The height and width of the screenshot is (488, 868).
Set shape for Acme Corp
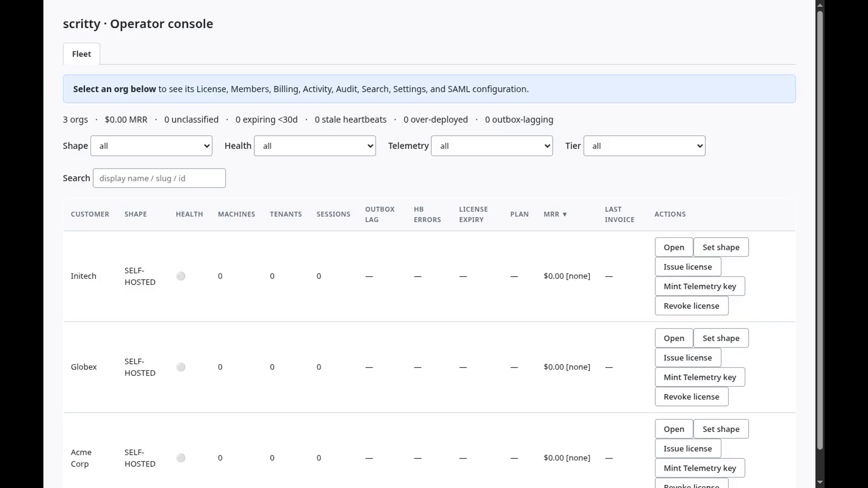[x=721, y=429]
